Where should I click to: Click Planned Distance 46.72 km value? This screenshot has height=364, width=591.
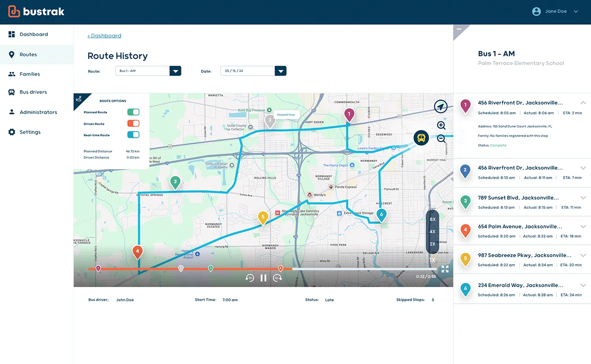click(132, 151)
